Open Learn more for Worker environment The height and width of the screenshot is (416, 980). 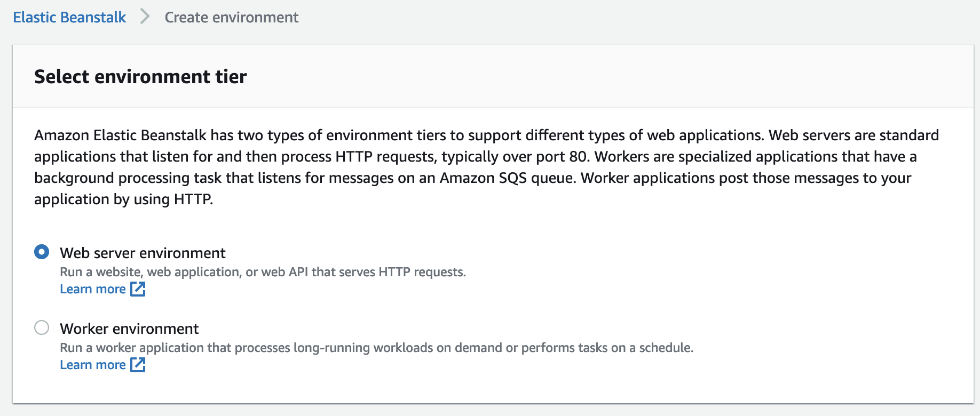click(93, 365)
